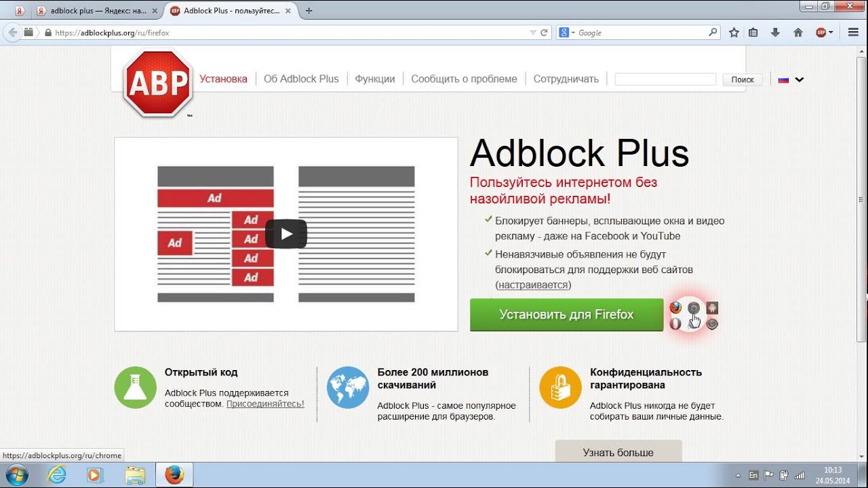Reload the page with the refresh icon

pos(544,33)
